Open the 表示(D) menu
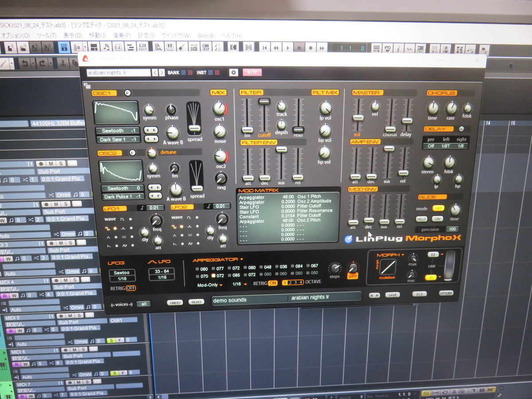 click(73, 35)
